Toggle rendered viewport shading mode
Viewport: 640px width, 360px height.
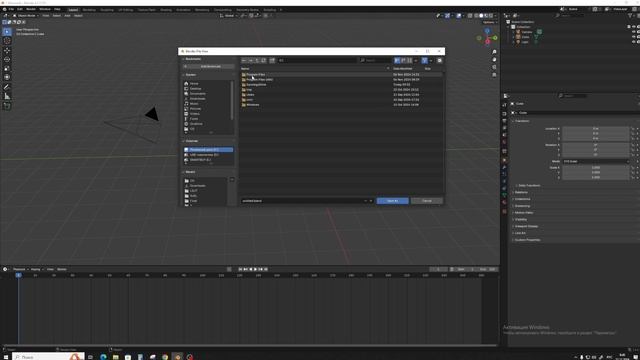(491, 16)
